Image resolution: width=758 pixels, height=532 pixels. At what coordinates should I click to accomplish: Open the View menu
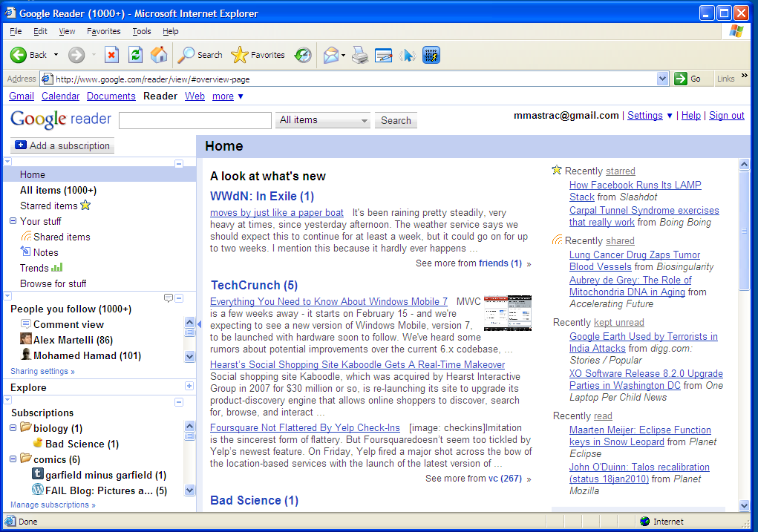pyautogui.click(x=68, y=31)
